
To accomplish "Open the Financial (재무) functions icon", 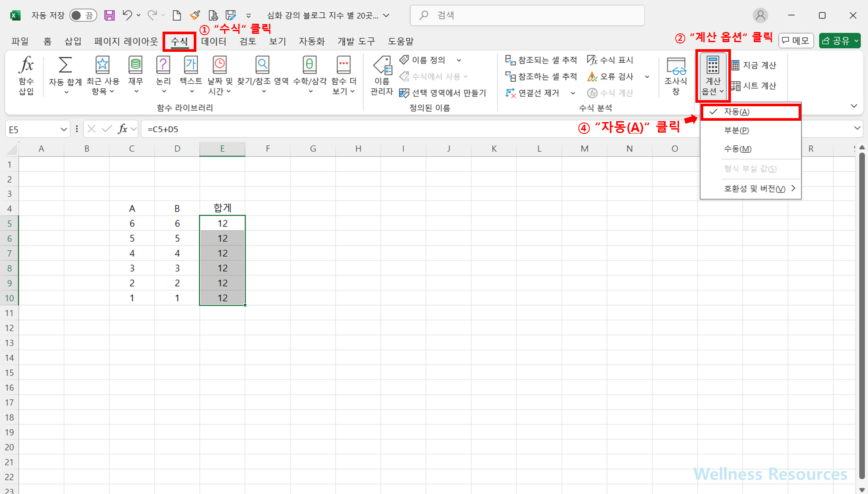I will tap(135, 65).
